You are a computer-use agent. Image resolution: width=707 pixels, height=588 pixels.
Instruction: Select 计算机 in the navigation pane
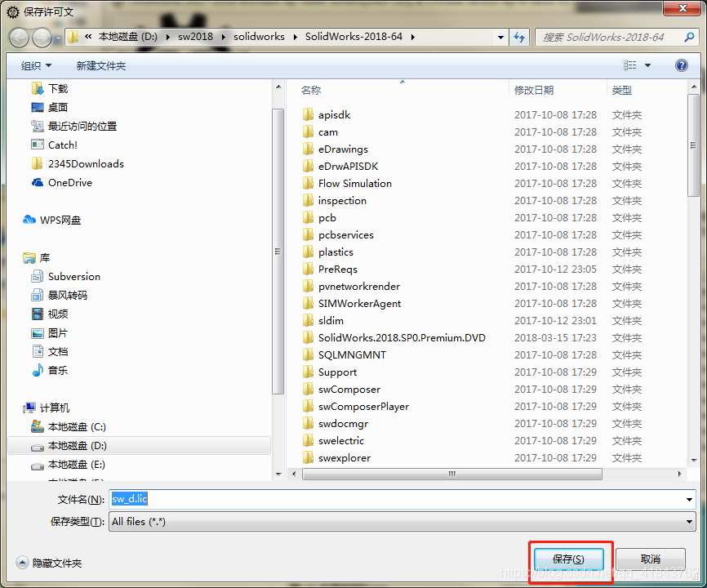pyautogui.click(x=46, y=408)
